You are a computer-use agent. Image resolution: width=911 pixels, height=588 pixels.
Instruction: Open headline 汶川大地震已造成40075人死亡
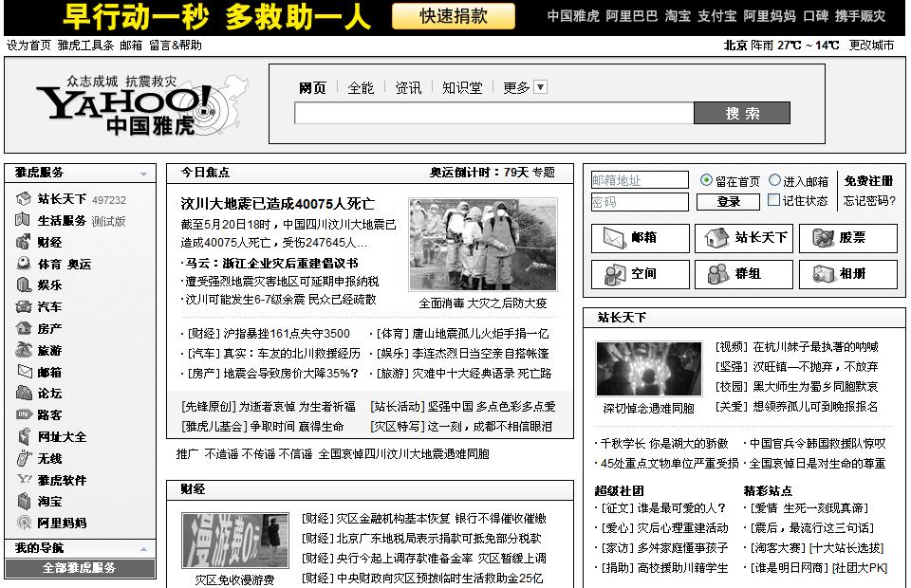click(277, 204)
